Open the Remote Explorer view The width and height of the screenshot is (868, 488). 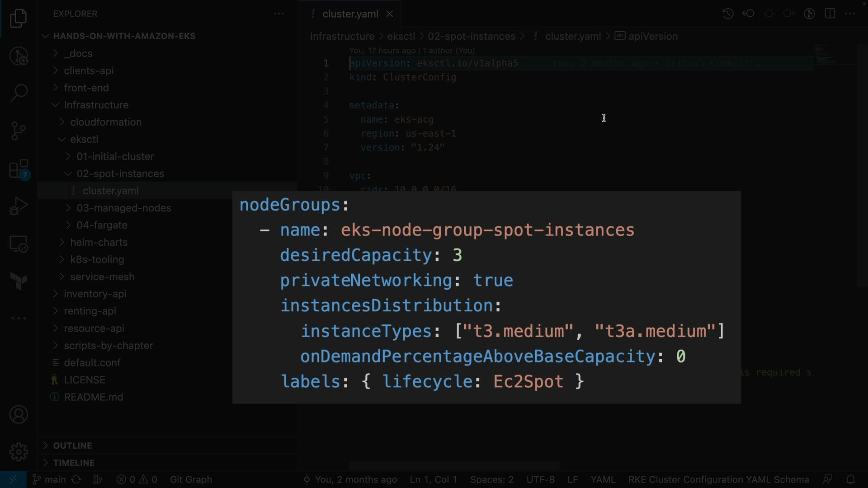[19, 244]
